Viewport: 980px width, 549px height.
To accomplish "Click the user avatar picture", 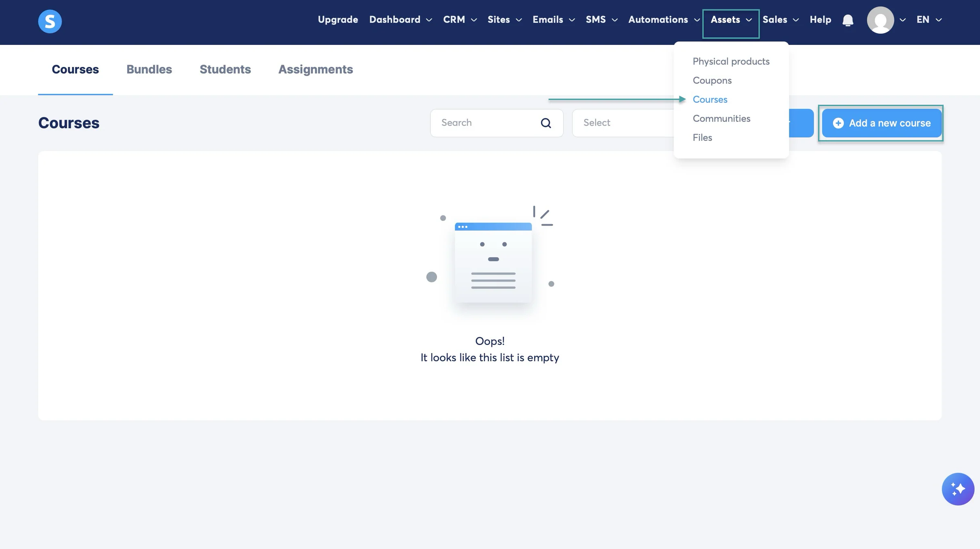I will pos(880,20).
